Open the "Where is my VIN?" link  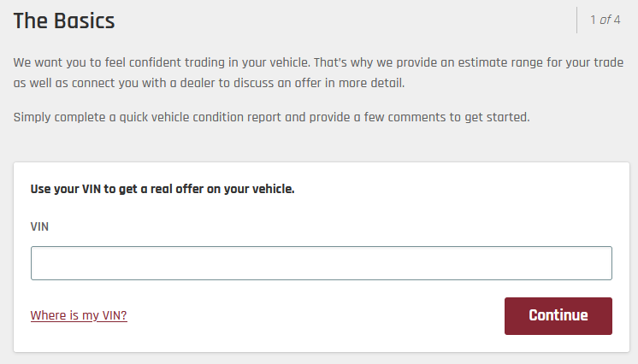[x=79, y=315]
